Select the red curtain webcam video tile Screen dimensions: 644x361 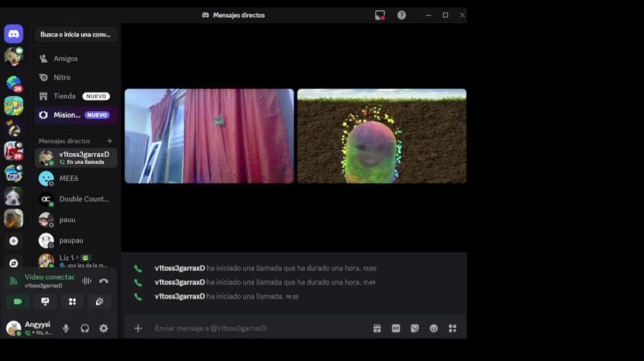[209, 136]
